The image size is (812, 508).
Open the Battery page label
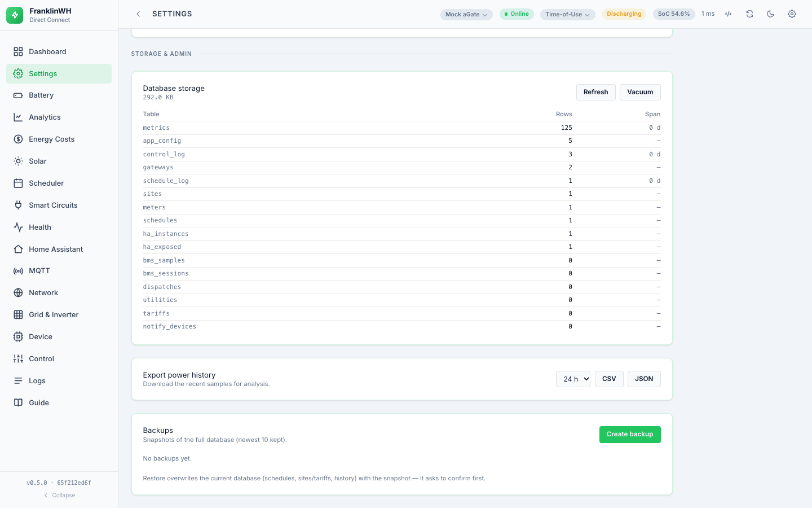pyautogui.click(x=41, y=95)
